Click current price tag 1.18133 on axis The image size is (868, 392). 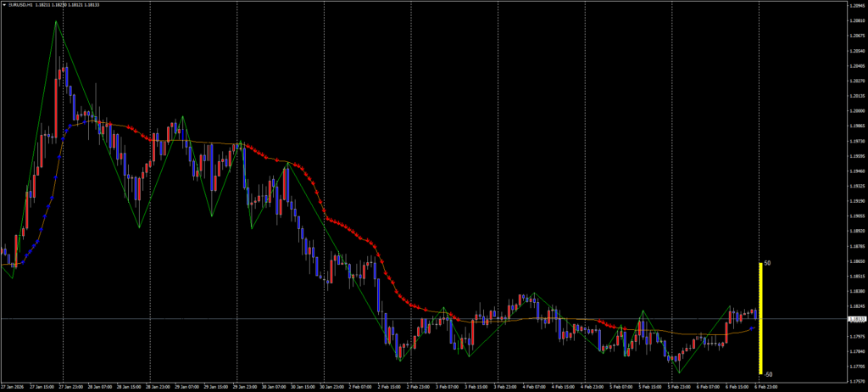point(856,319)
